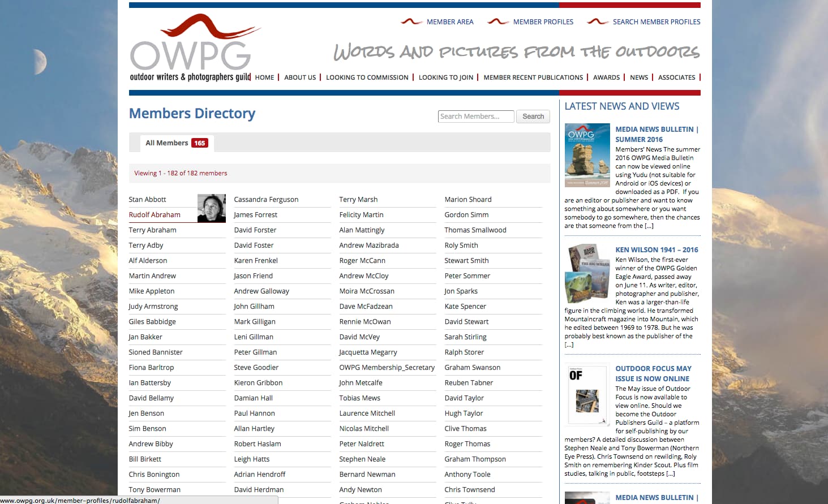828x504 pixels.
Task: Open the Media News Bulletin cover thumbnail
Action: coord(587,155)
